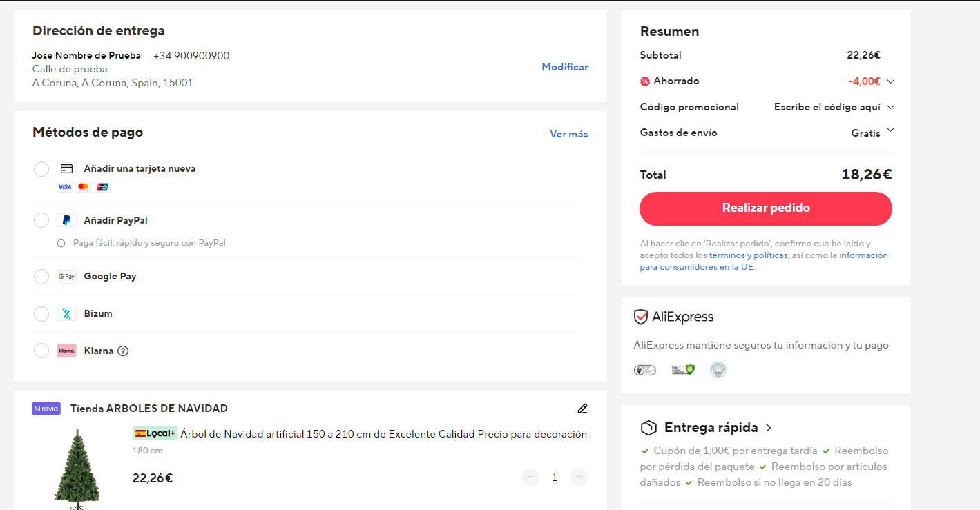Click the Gratis shipping value
The height and width of the screenshot is (510, 980).
[x=866, y=133]
